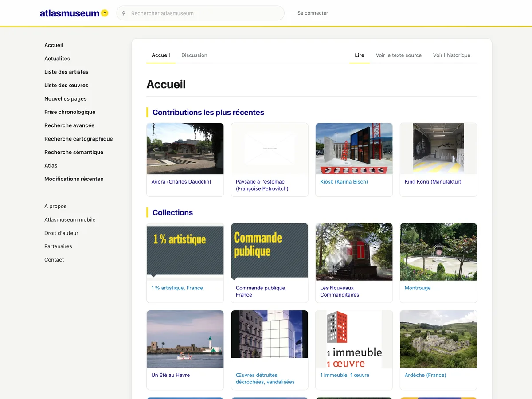Viewport: 532px width, 399px height.
Task: Open Droit d'auteur link
Action: [61, 233]
